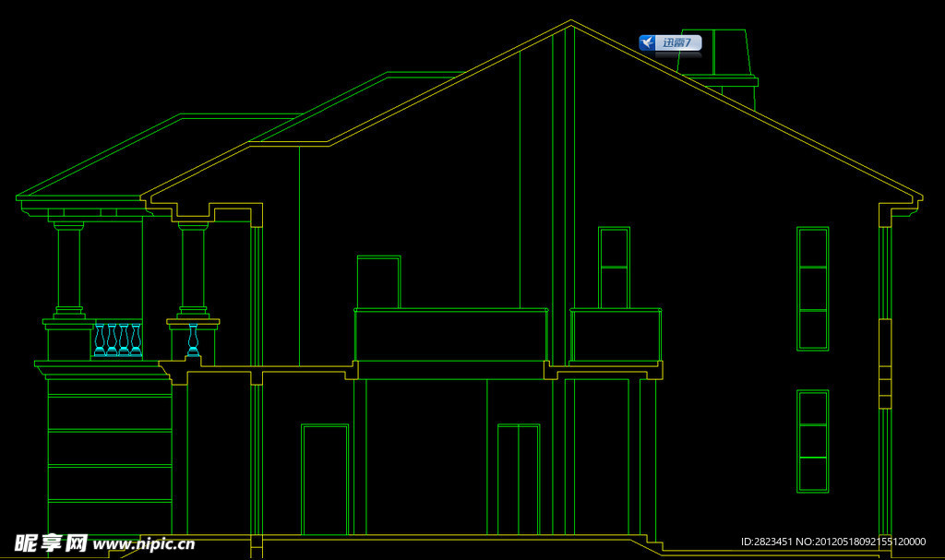Click the Xunlei blue bird icon
Viewport: 945px width, 560px height.
(x=648, y=42)
